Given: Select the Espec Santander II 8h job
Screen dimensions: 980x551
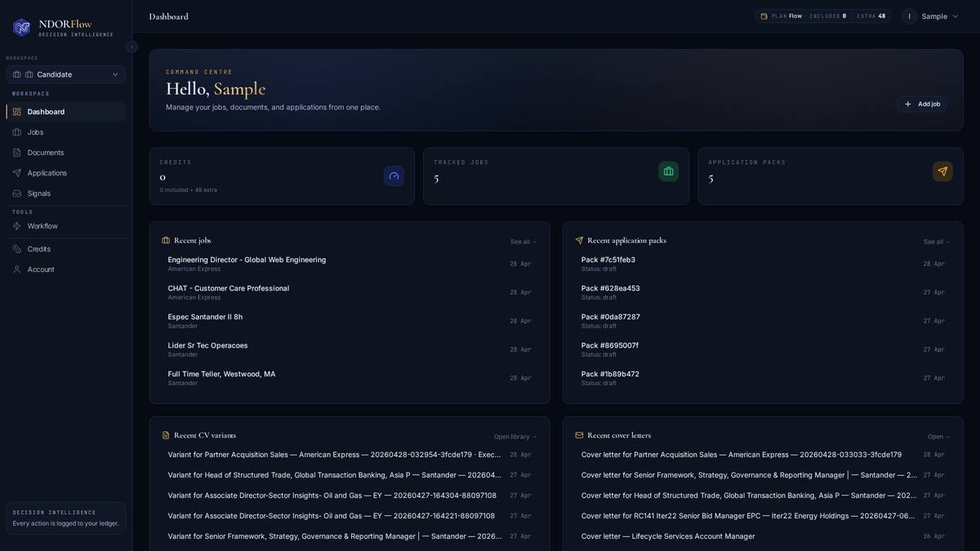Looking at the screenshot, I should click(205, 316).
